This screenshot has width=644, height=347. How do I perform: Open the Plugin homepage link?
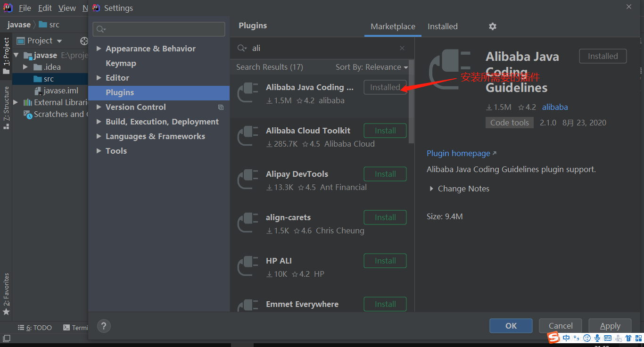pos(462,153)
